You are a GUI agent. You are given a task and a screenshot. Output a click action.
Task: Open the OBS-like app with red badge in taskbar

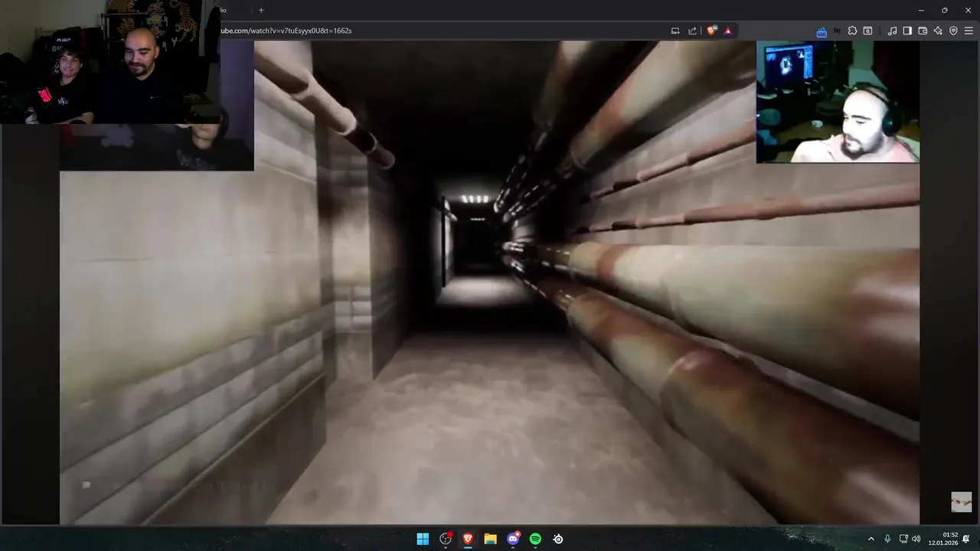click(x=446, y=539)
